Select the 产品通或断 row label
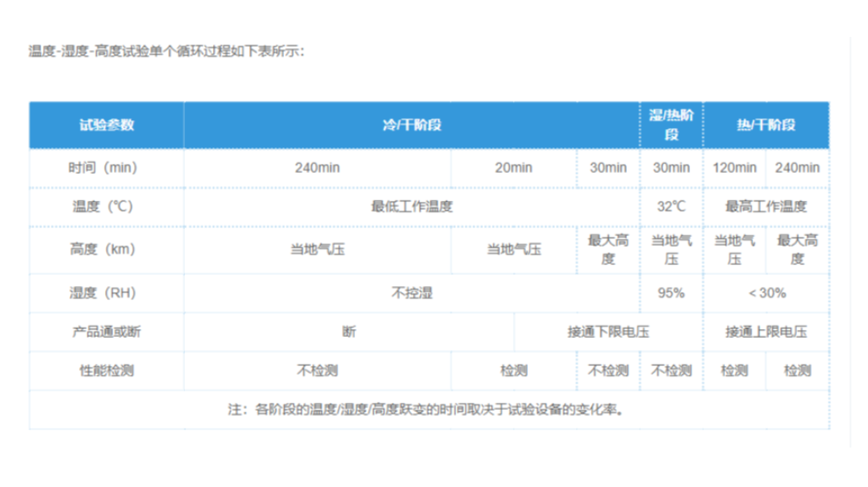Screen dimensions: 868x487 [x=106, y=332]
